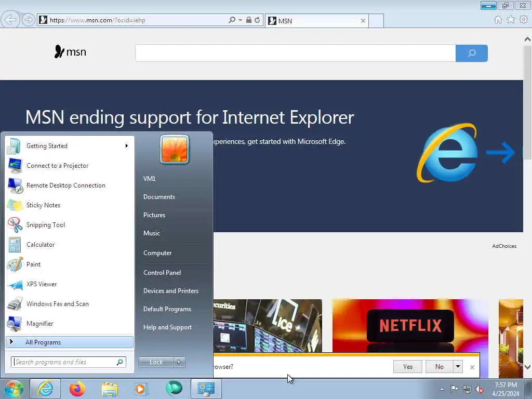Image resolution: width=532 pixels, height=399 pixels.
Task: Open shutdown options arrow next to Lock
Action: (x=179, y=362)
